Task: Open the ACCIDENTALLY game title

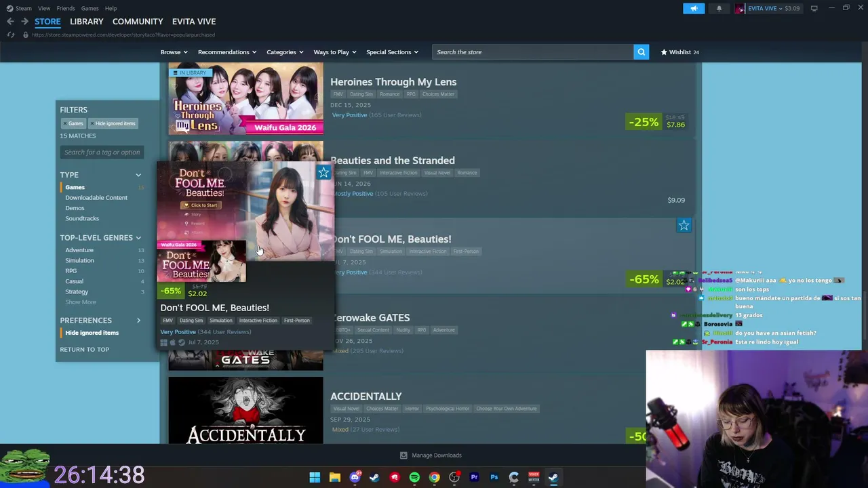Action: coord(366,396)
